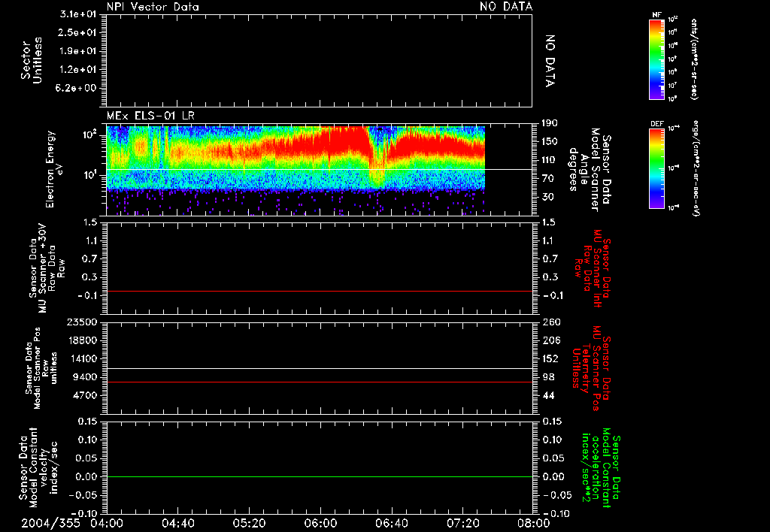This screenshot has width=770, height=532.
Task: Click the '08:00' time axis label
Action: [534, 523]
